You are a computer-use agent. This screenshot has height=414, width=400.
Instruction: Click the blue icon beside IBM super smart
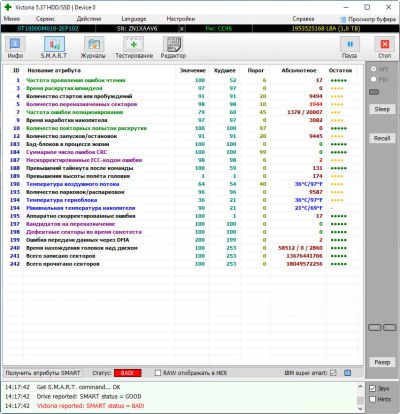(x=348, y=373)
